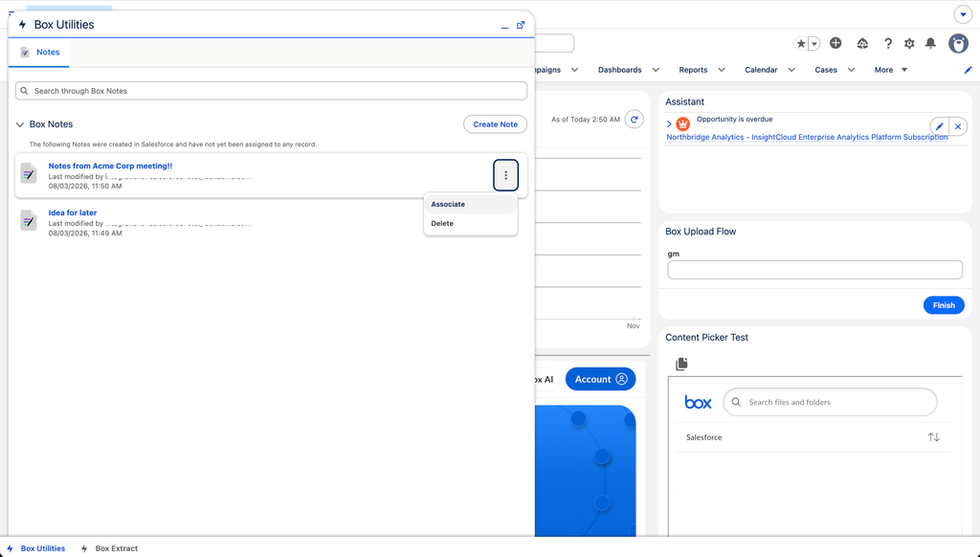Open the Idea for later note link
980x557 pixels.
click(73, 212)
